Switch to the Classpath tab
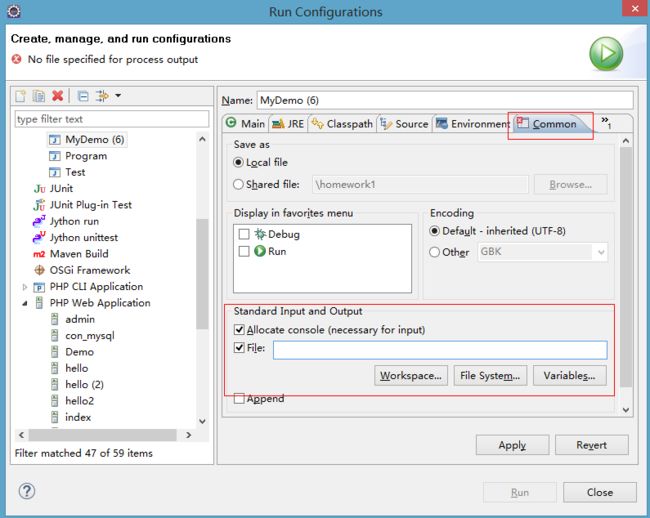The height and width of the screenshot is (518, 650). click(x=342, y=124)
